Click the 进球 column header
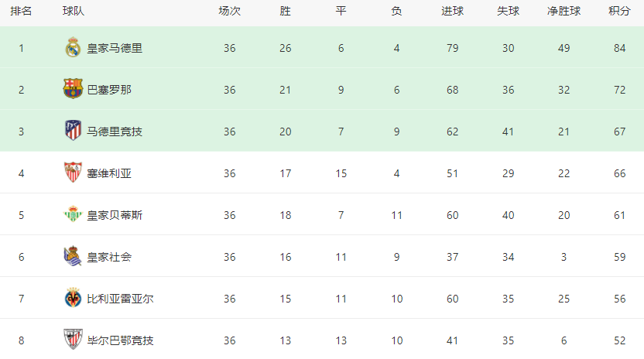The height and width of the screenshot is (359, 644). pos(453,11)
